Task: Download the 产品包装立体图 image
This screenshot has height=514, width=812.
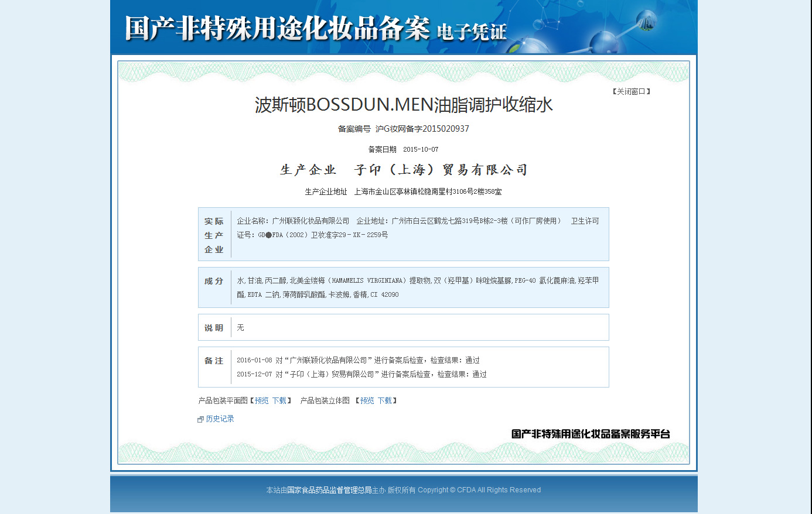Action: 384,400
